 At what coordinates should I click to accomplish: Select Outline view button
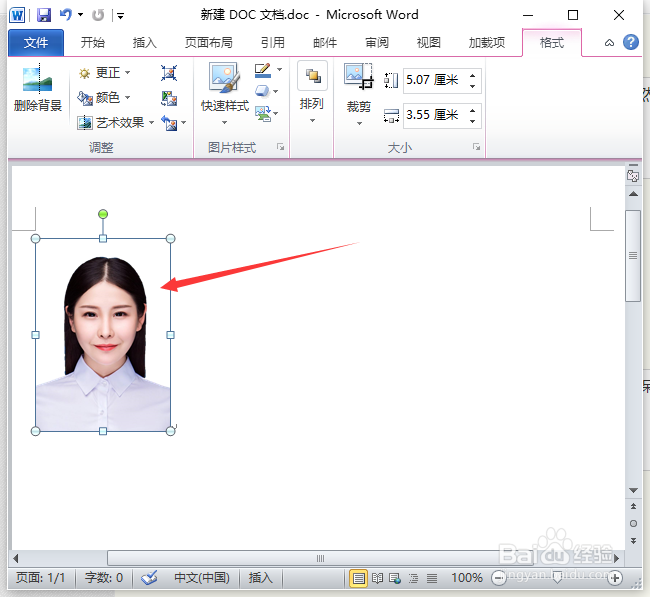(413, 578)
